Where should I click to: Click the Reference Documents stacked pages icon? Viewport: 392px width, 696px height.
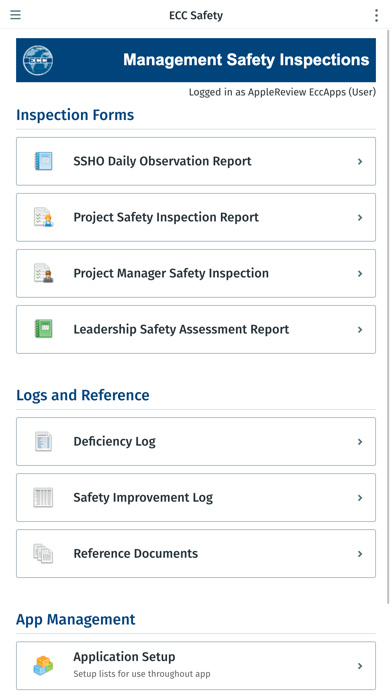pyautogui.click(x=44, y=553)
